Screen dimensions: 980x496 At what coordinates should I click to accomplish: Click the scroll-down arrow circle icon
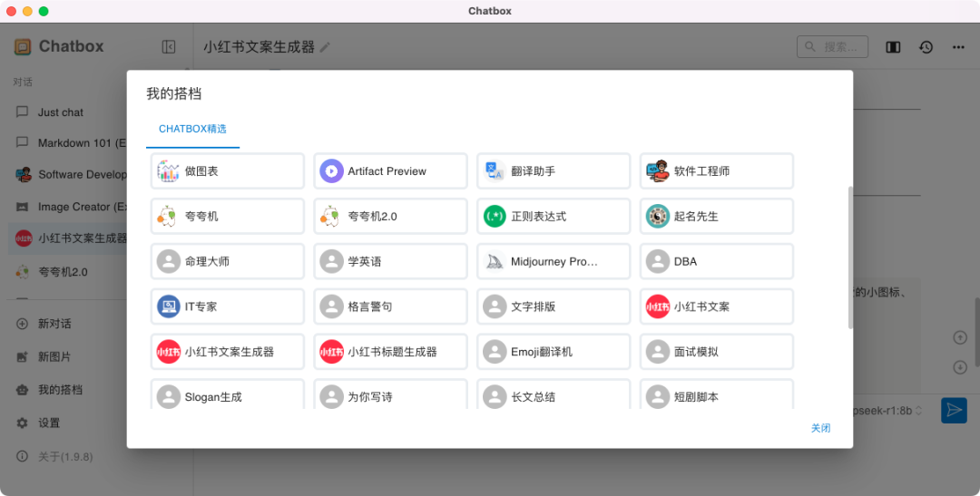point(960,367)
